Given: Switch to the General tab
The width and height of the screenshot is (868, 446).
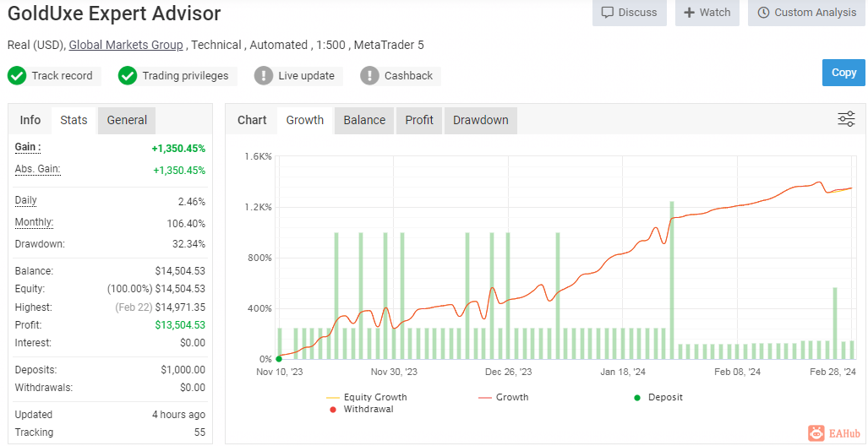Looking at the screenshot, I should 127,120.
